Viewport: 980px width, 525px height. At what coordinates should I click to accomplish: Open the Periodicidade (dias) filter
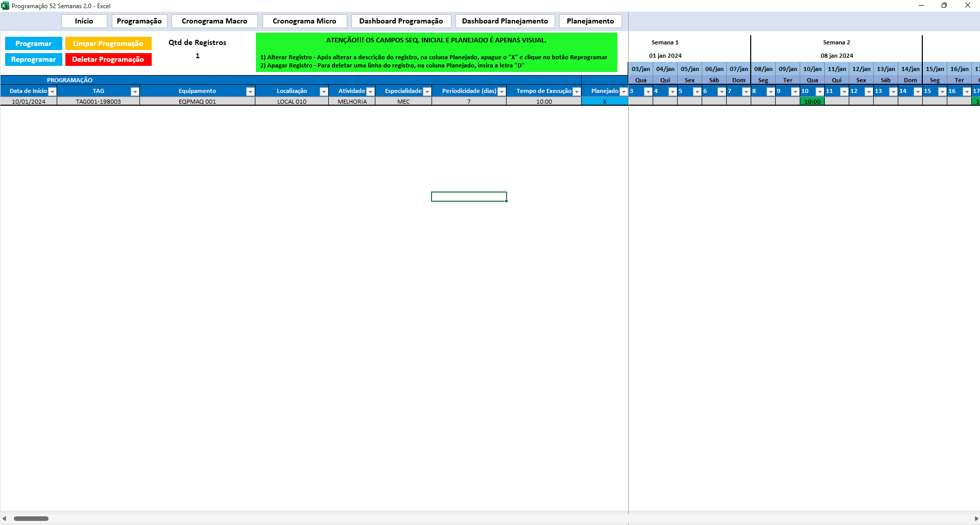(501, 91)
